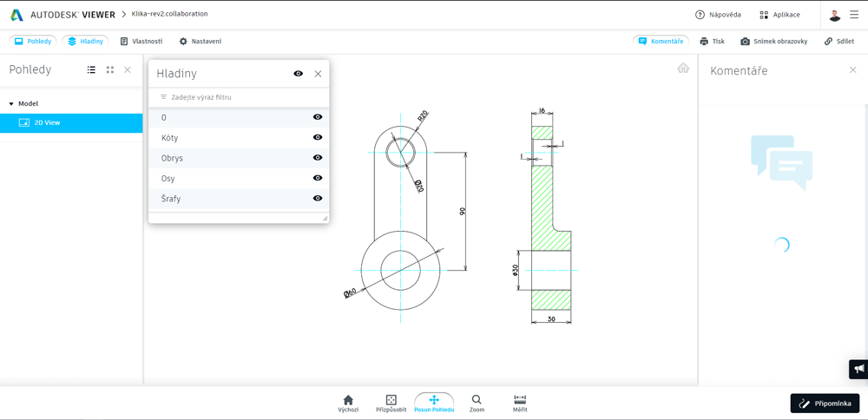The height and width of the screenshot is (420, 868).
Task: Select the Měřit measure tool
Action: coord(520,404)
